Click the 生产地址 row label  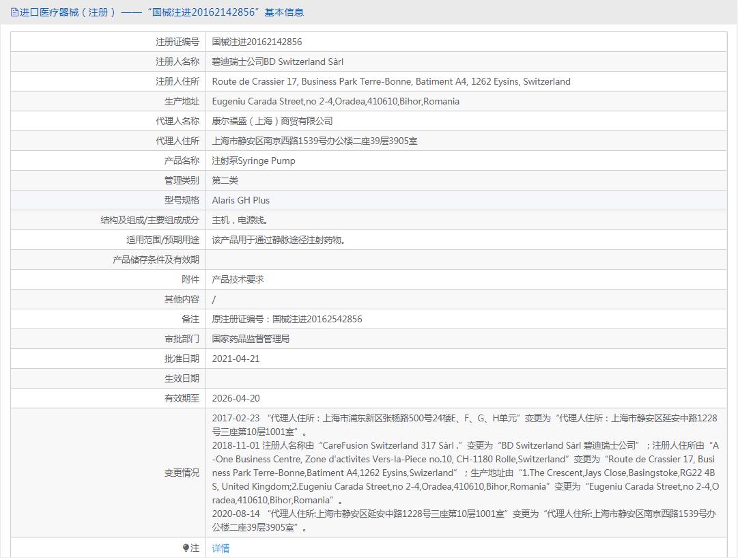coord(182,101)
